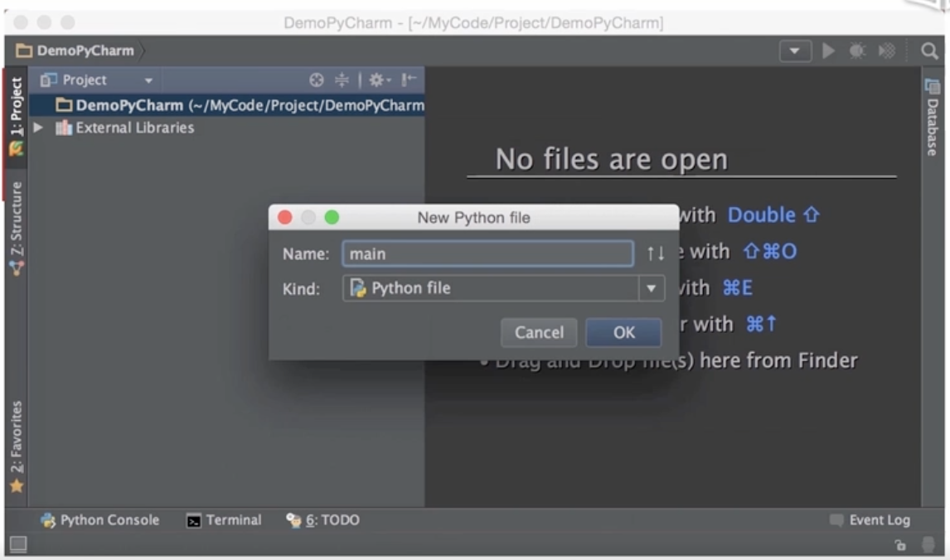The width and height of the screenshot is (950, 560).
Task: Click the TODO tab icon
Action: click(293, 520)
